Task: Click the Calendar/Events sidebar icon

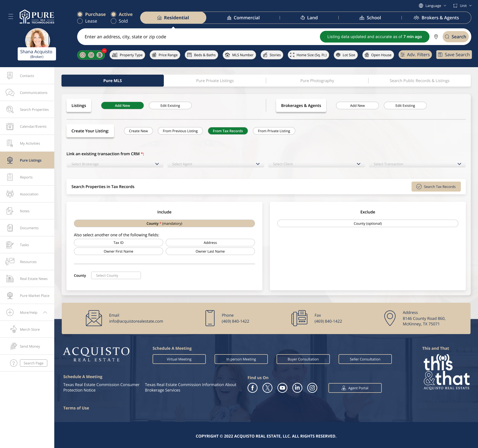Action: tap(10, 126)
